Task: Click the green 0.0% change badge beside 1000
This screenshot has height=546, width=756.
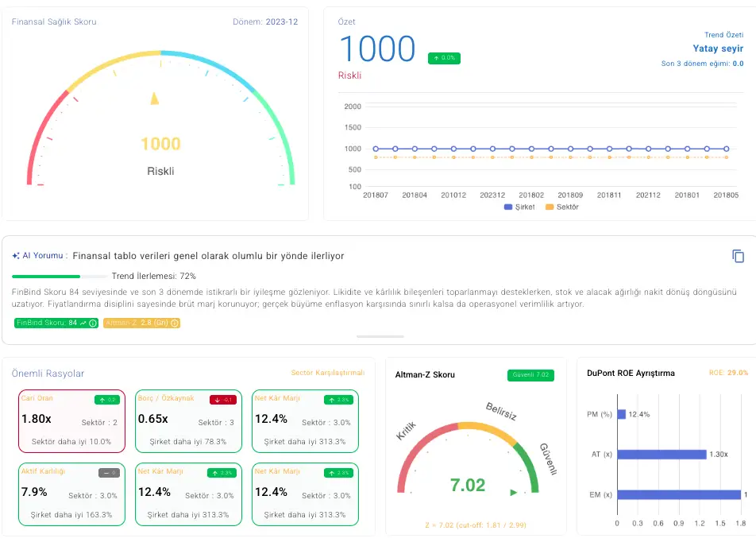Action: [444, 58]
